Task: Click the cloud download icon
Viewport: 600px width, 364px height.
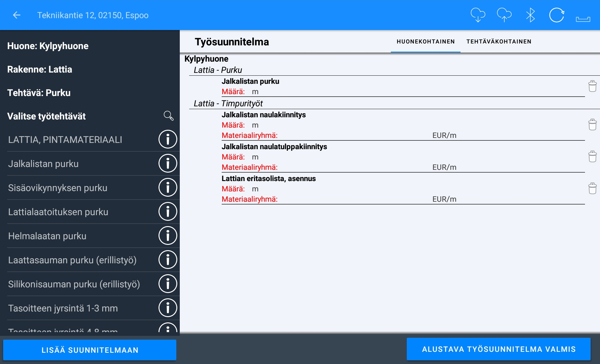Action: [x=478, y=15]
